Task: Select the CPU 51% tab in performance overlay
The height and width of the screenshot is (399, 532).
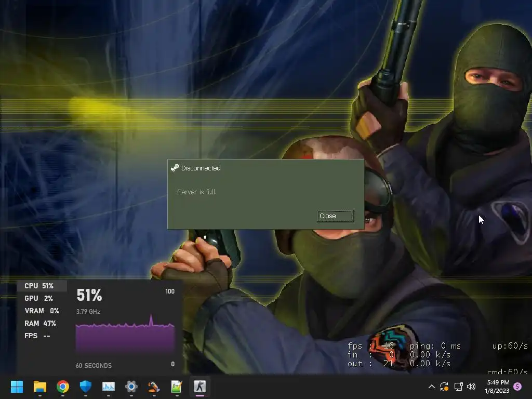Action: coord(42,286)
